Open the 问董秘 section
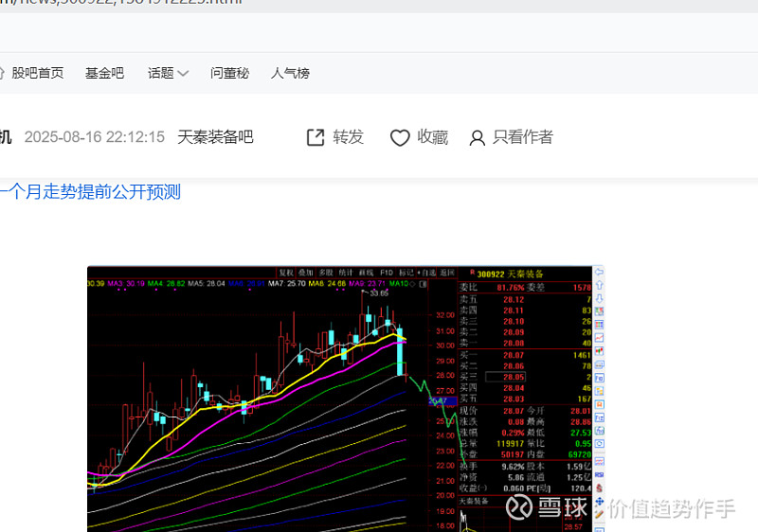The height and width of the screenshot is (532, 758). click(229, 73)
